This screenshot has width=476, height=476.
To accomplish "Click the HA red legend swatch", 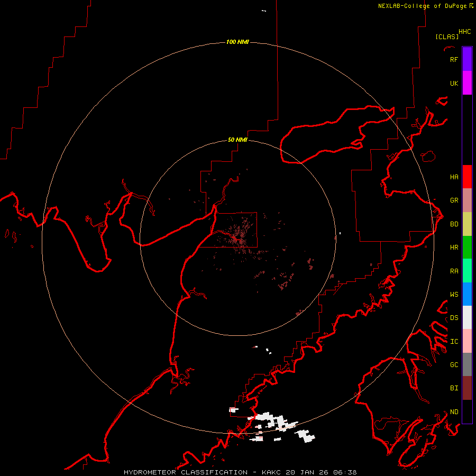I will click(x=467, y=177).
